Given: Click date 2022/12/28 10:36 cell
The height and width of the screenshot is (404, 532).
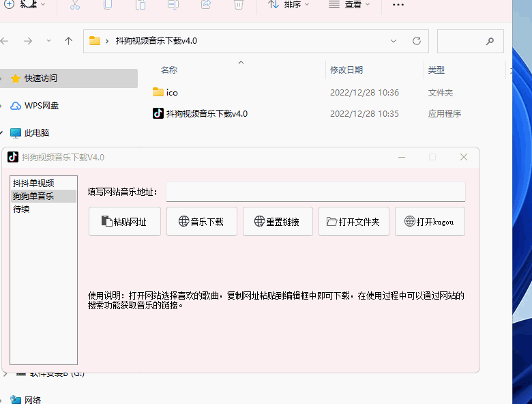Looking at the screenshot, I should click(364, 92).
